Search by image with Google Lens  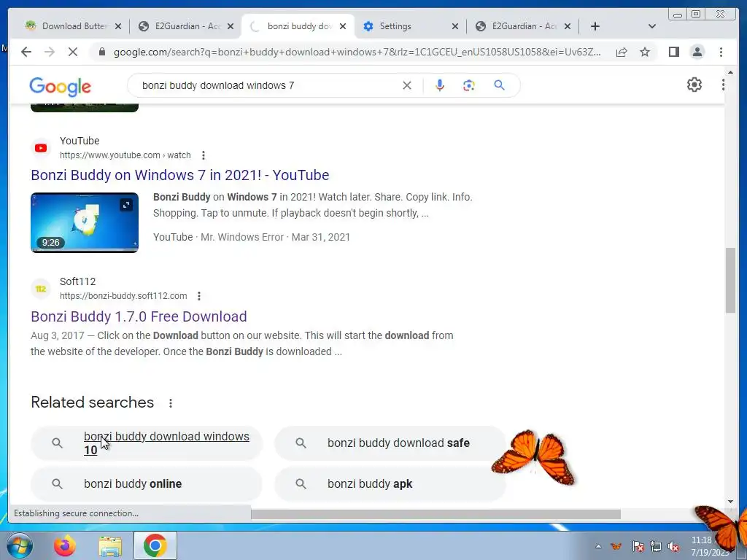469,85
